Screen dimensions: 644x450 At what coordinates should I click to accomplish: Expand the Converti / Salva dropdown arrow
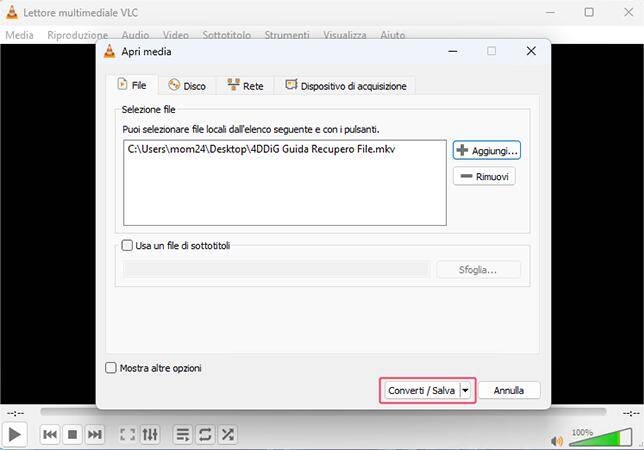[x=465, y=390]
